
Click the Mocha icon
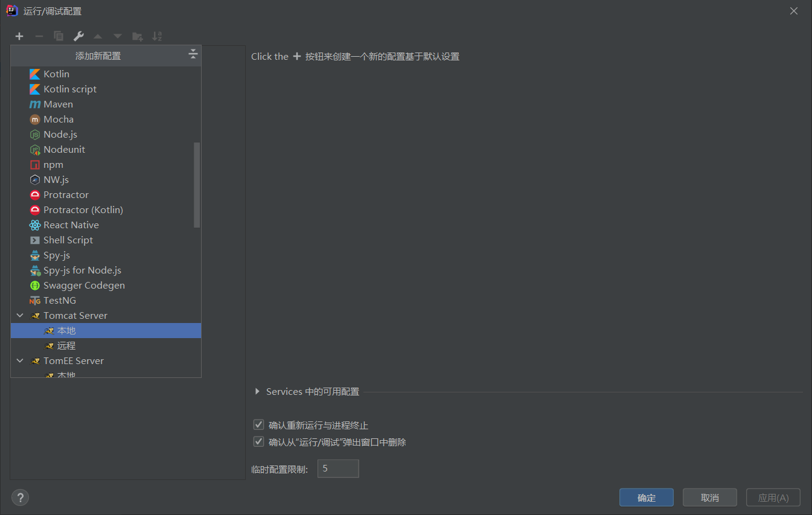coord(35,119)
